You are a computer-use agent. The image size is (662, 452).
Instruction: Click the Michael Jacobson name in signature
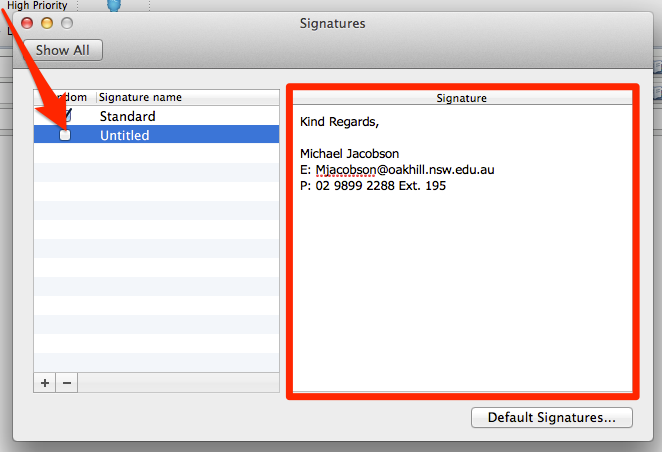click(349, 154)
